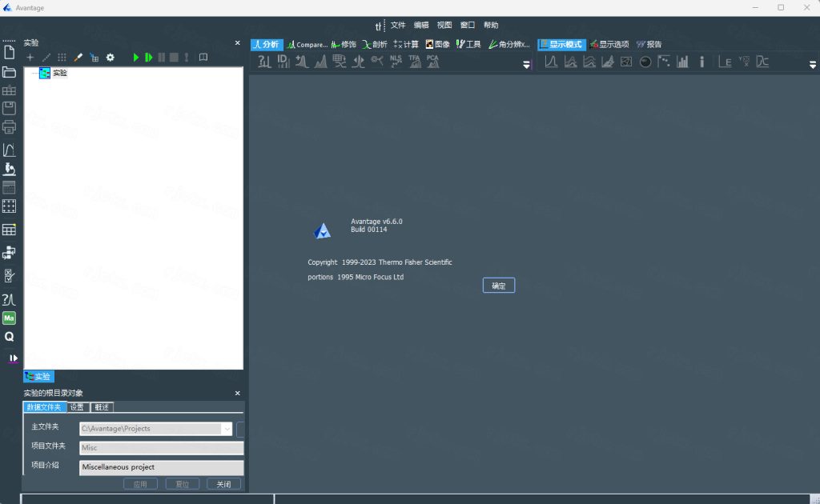Click the 项目介绍 description field

[x=162, y=467]
